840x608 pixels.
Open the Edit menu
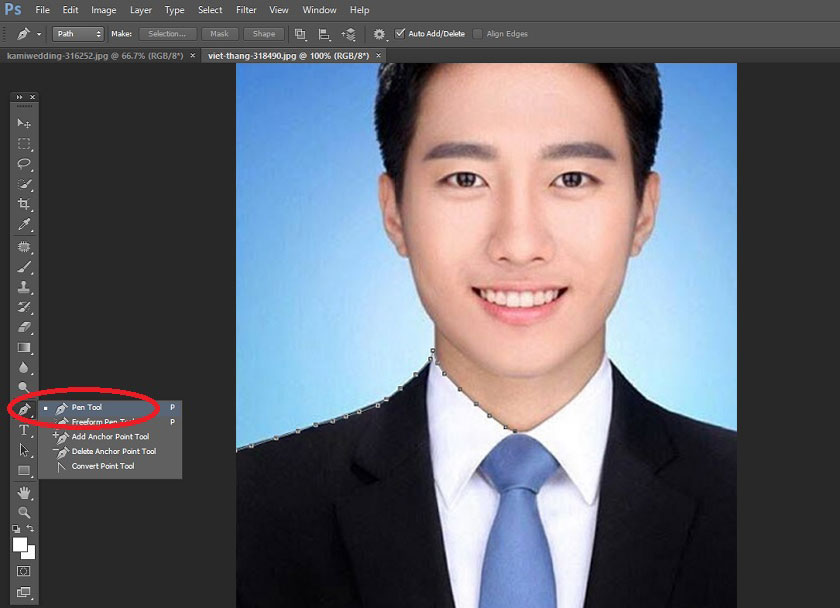coord(70,10)
